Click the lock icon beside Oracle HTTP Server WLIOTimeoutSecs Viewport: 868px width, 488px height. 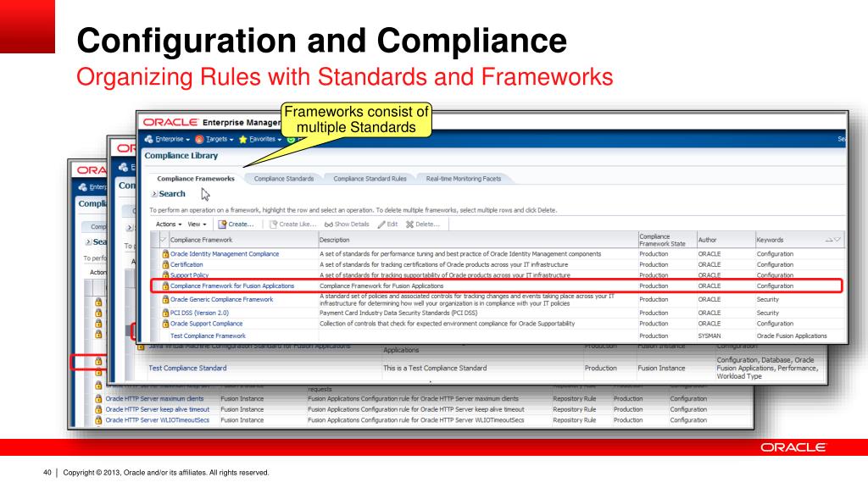[x=98, y=420]
